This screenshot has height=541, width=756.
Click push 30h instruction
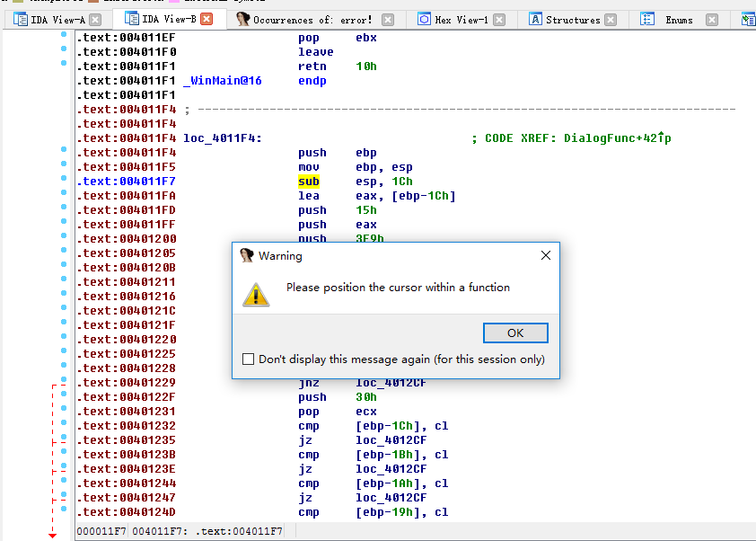(337, 397)
